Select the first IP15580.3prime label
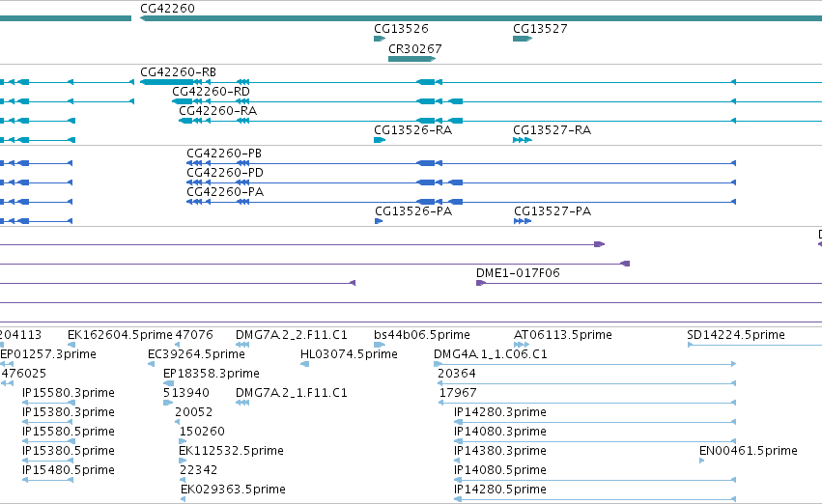822x504 pixels. coord(69,393)
